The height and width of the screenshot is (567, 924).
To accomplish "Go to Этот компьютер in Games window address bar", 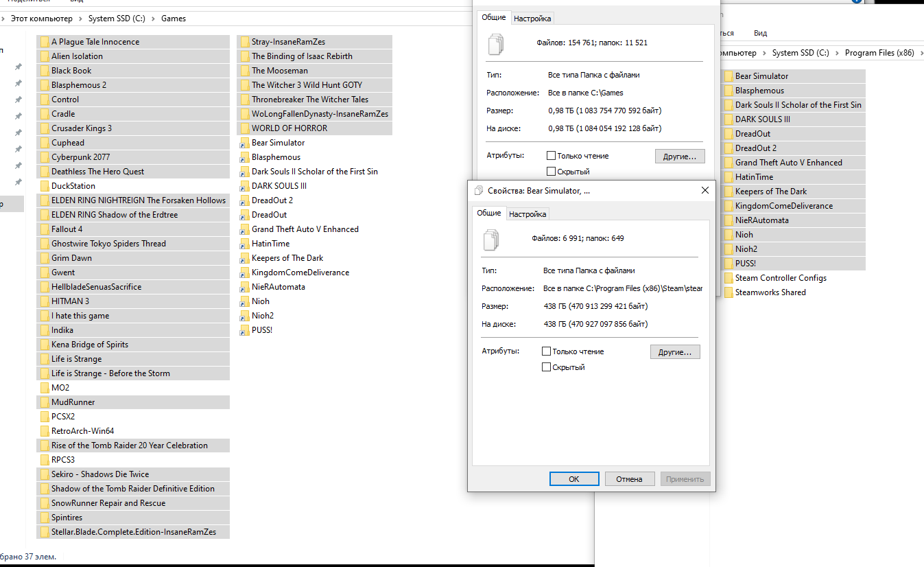I will pos(43,19).
